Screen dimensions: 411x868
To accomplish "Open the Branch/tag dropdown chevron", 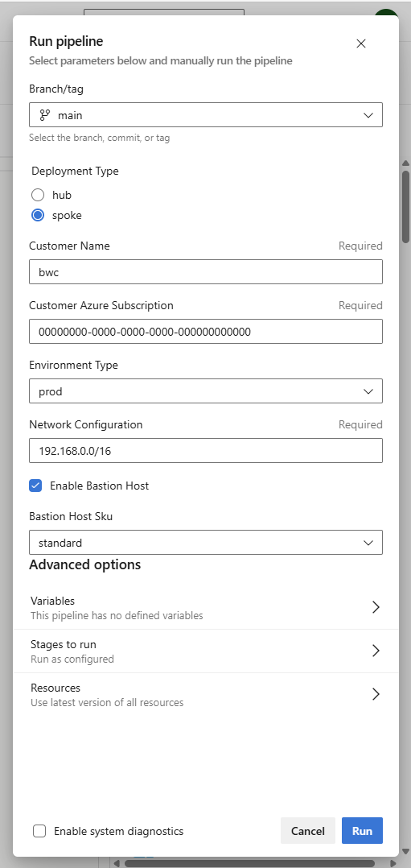I will click(368, 115).
